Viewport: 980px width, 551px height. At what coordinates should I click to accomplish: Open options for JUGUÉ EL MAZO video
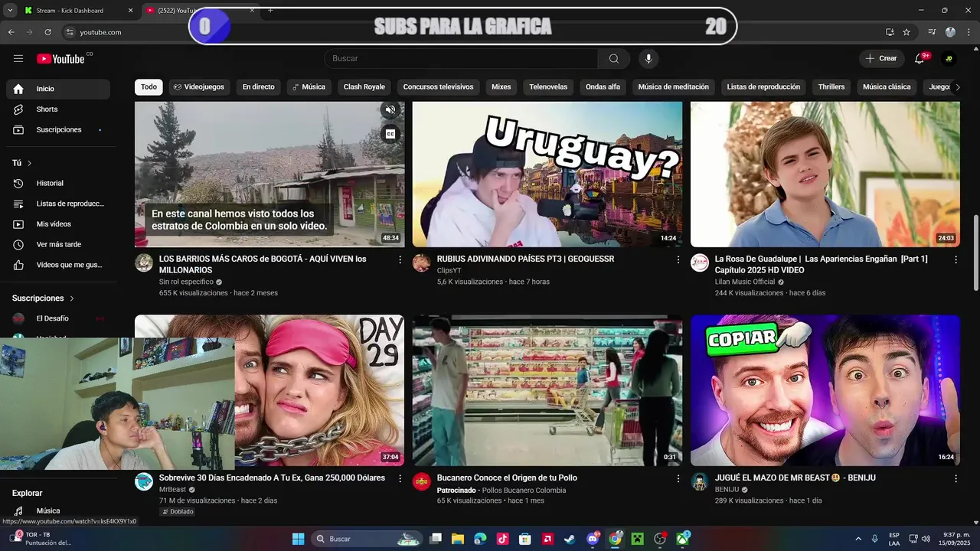coord(955,478)
